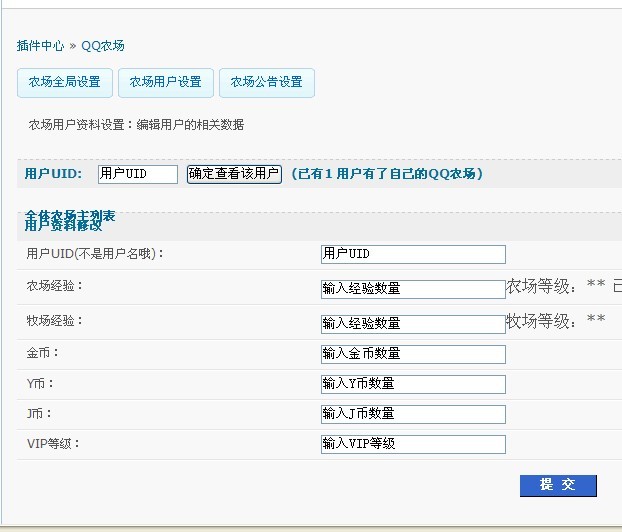The height and width of the screenshot is (532, 622).
Task: Switch to 农场公告设置 tab
Action: click(267, 83)
